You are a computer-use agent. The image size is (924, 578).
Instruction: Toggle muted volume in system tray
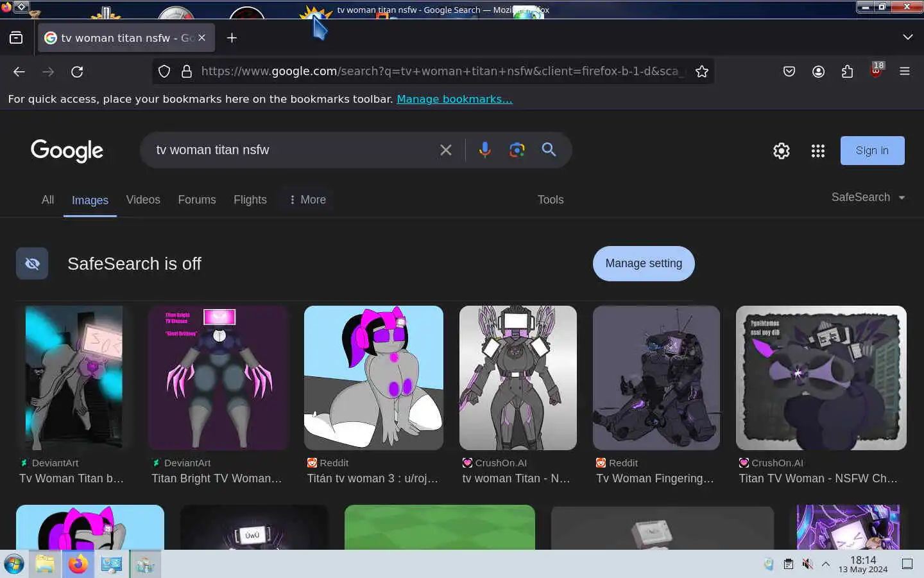tap(807, 564)
